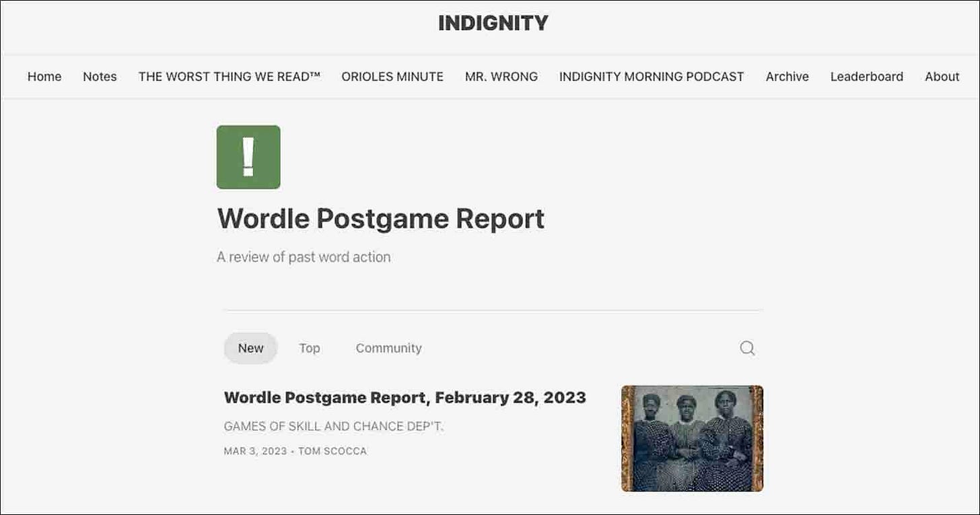Click GAMES OF SKILL AND CHANCE DEP'T. subtitle

pyautogui.click(x=334, y=426)
